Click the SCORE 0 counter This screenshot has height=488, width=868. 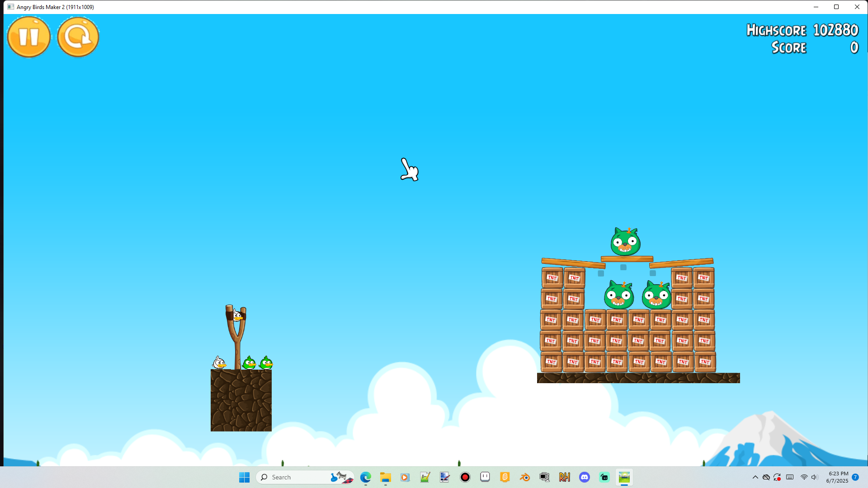click(x=815, y=47)
